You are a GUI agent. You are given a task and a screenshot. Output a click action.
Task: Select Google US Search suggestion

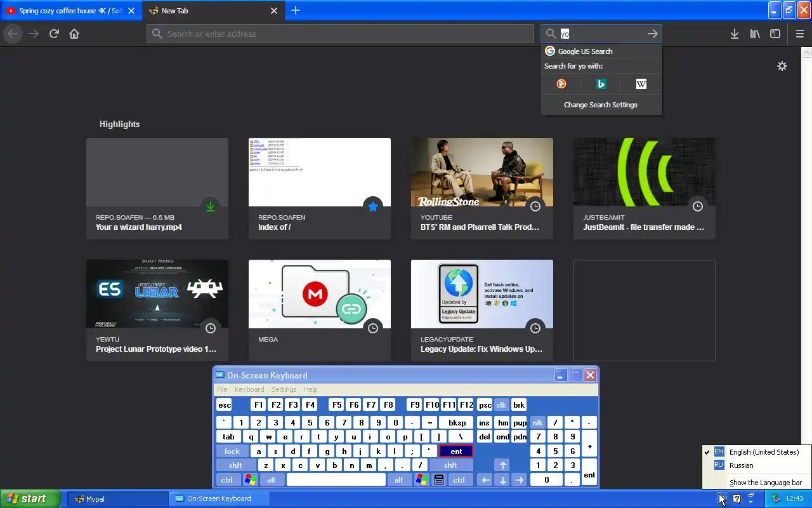601,51
